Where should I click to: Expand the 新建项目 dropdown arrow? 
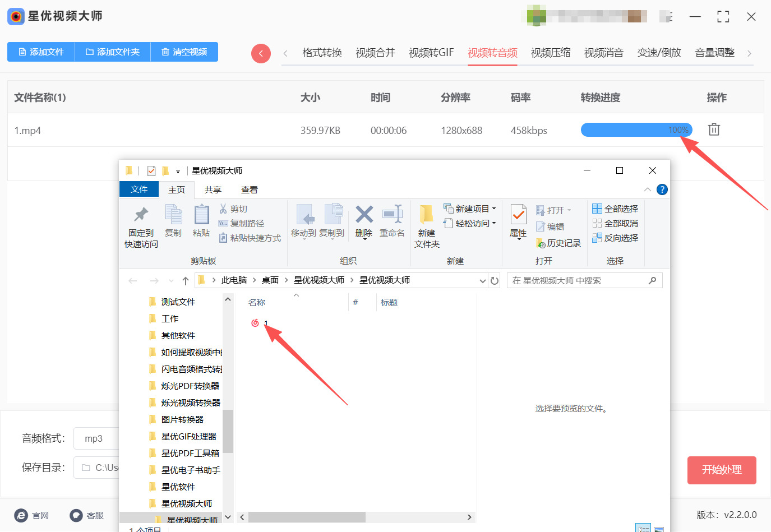pyautogui.click(x=492, y=208)
